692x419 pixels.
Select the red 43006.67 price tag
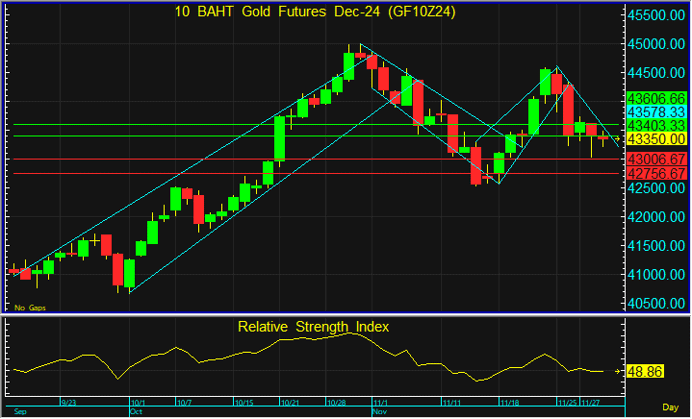pos(655,160)
